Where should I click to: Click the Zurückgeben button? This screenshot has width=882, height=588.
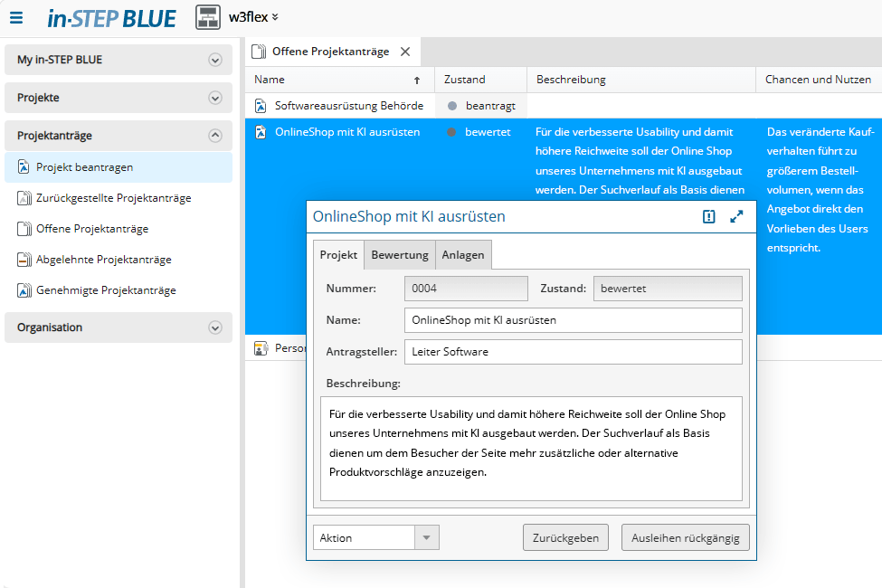[565, 537]
